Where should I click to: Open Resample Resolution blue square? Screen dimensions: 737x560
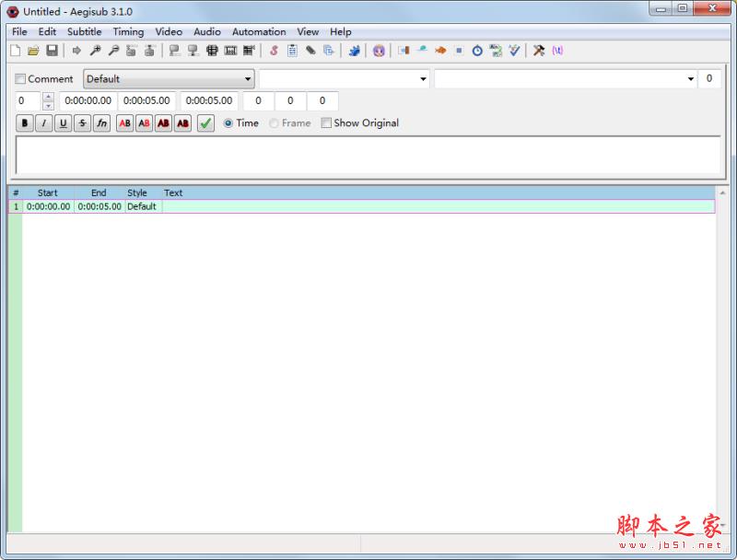[x=459, y=51]
